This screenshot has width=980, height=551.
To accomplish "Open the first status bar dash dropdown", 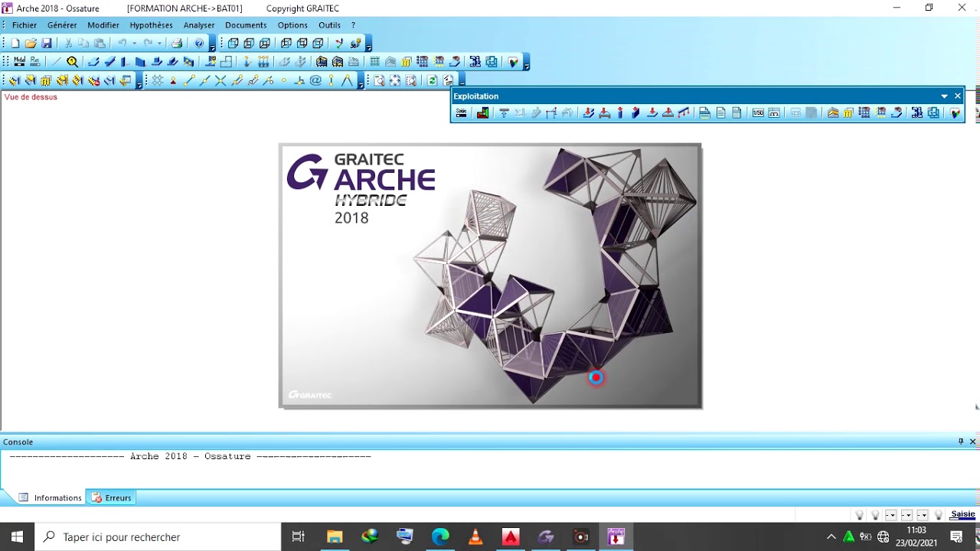I will (x=891, y=515).
